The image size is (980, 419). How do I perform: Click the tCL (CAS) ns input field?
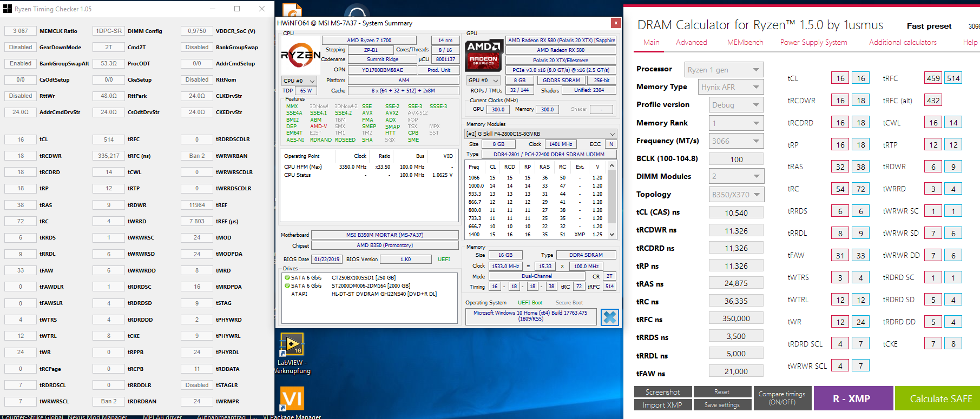736,213
